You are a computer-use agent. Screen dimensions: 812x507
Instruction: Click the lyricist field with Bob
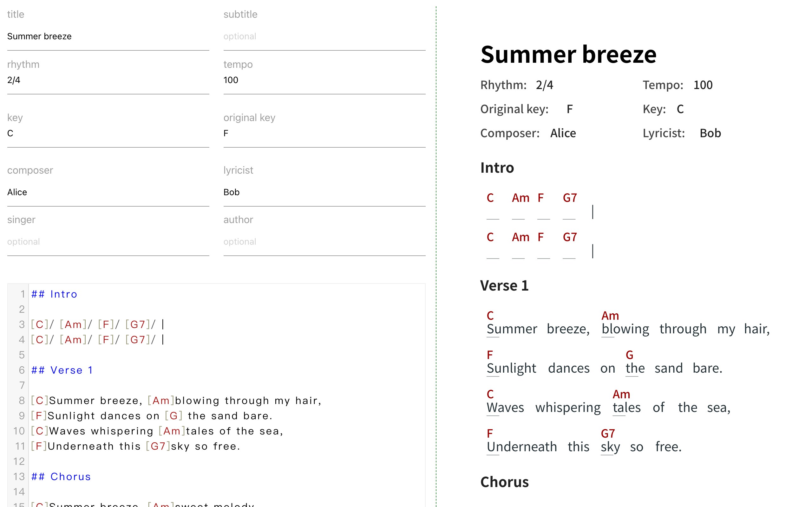click(x=324, y=192)
